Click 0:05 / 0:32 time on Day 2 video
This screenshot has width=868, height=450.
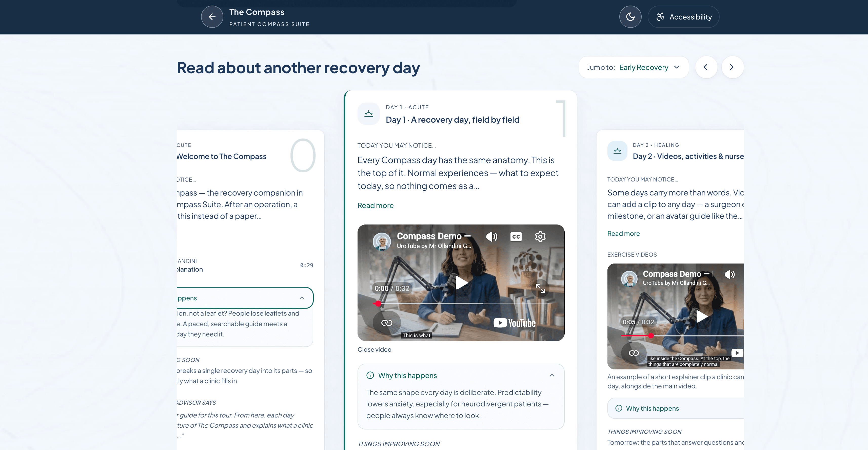point(638,322)
